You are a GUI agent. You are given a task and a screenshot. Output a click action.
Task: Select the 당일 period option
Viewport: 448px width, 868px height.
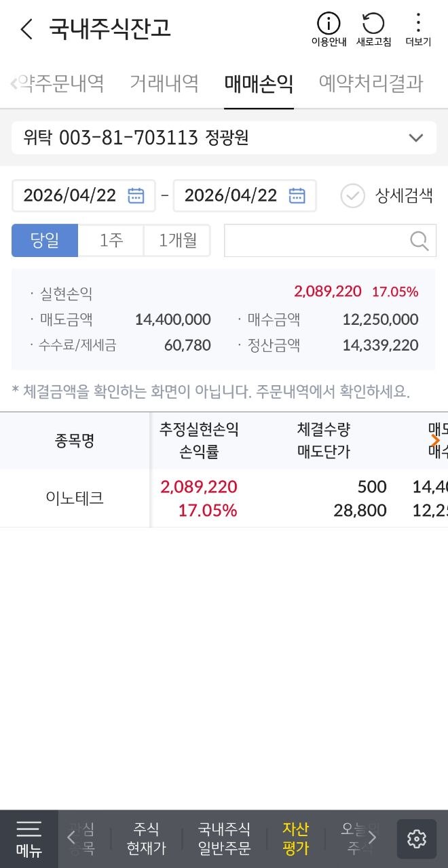coord(45,240)
